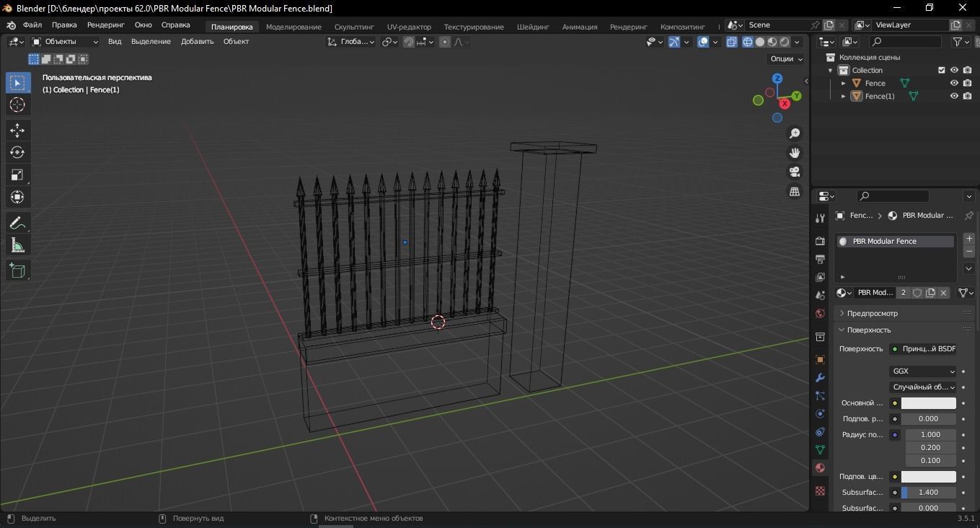The width and height of the screenshot is (980, 528).
Task: Open the Добавить viewport menu
Action: pos(197,42)
